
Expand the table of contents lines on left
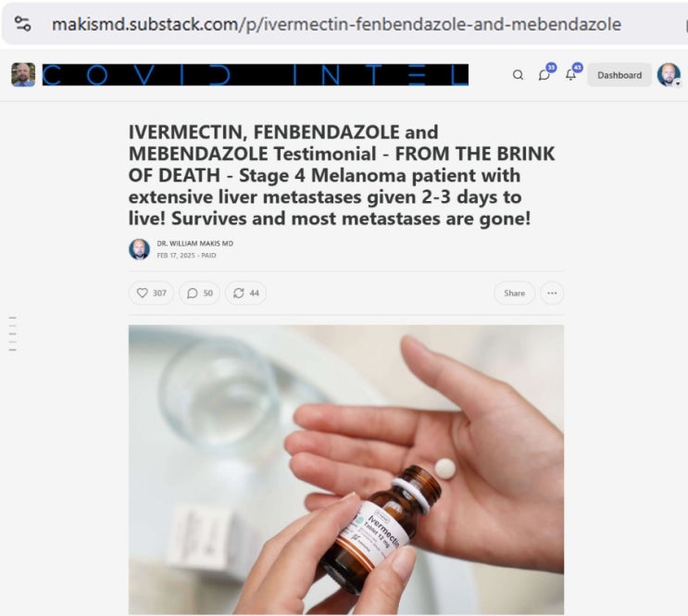(13, 333)
